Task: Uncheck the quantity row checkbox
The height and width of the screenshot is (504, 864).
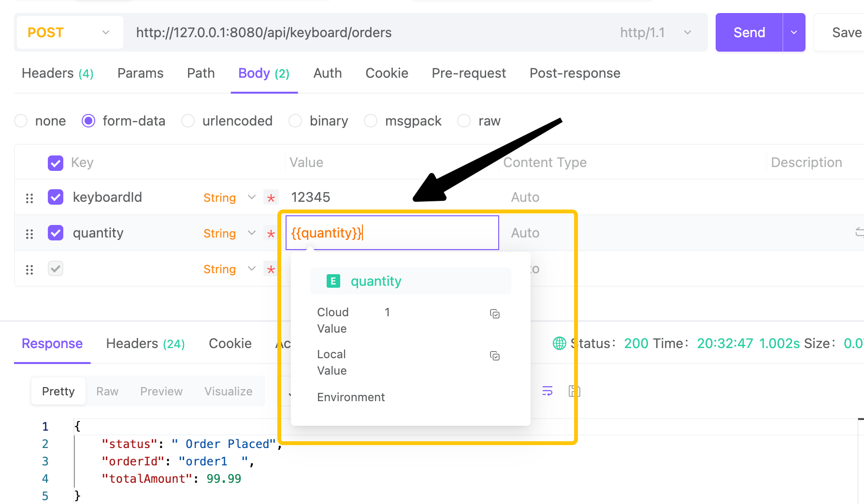Action: click(x=56, y=233)
